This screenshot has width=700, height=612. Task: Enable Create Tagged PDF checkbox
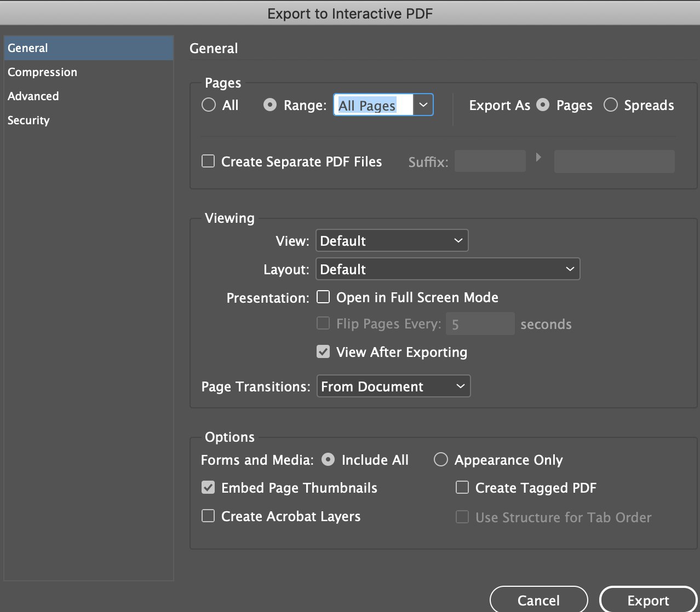coord(462,487)
